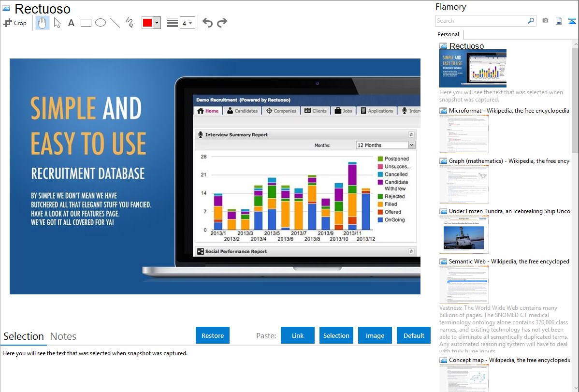Click the Interview Summary Report refresh icon
The height and width of the screenshot is (392, 579).
click(x=411, y=134)
